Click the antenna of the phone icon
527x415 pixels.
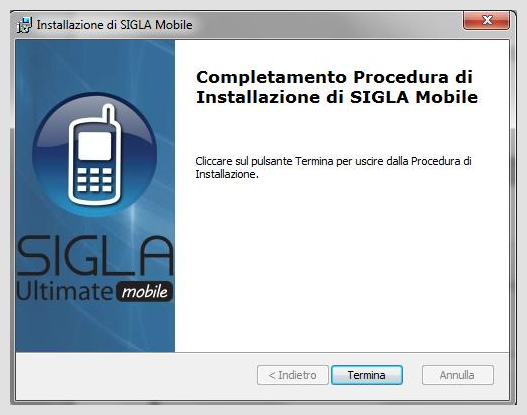click(x=109, y=114)
